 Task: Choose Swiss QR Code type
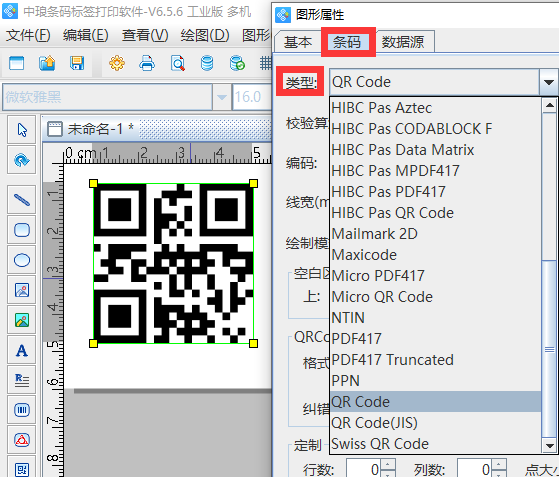pyautogui.click(x=435, y=444)
